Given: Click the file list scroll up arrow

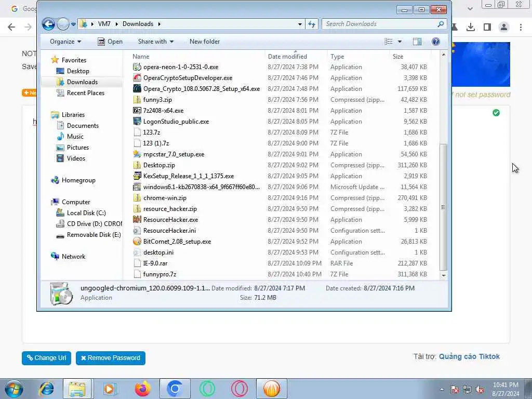Looking at the screenshot, I should [x=443, y=55].
